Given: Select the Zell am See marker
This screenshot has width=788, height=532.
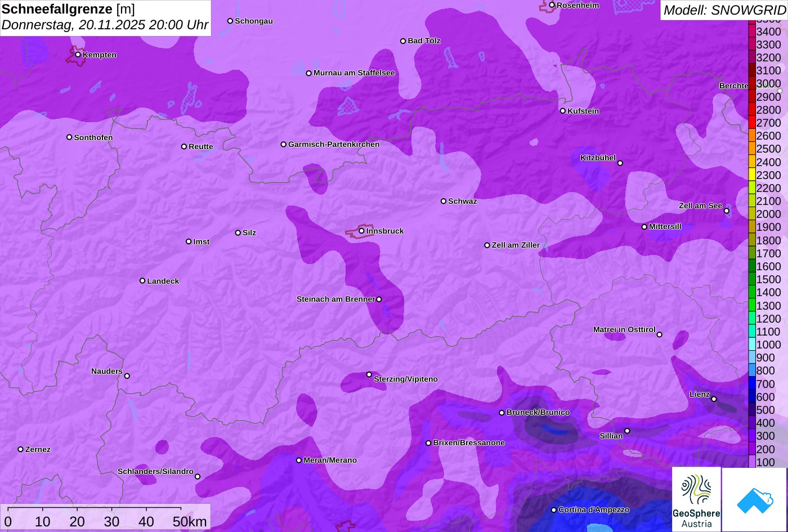Looking at the screenshot, I should (x=727, y=211).
